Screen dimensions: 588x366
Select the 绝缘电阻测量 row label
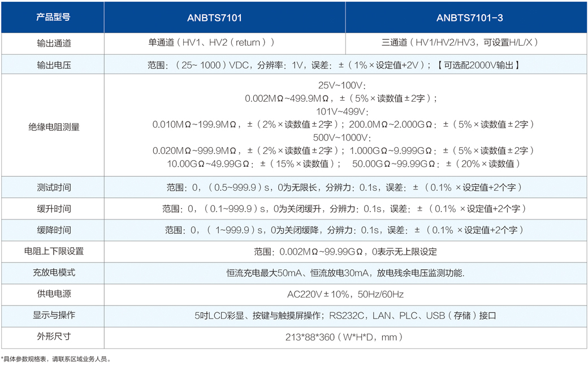coord(54,127)
